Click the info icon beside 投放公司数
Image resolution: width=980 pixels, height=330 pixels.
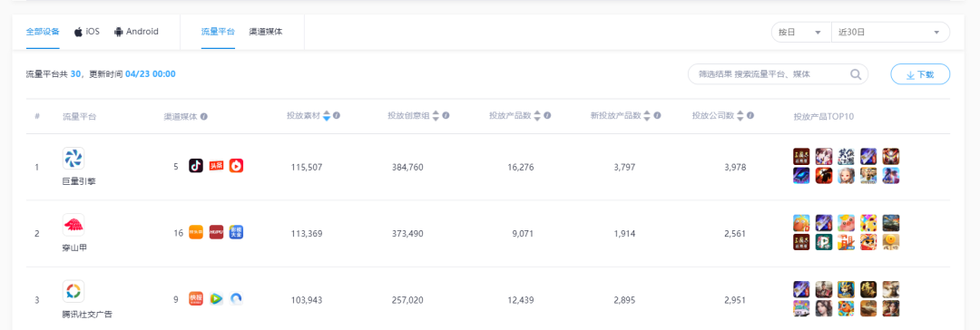tap(750, 116)
